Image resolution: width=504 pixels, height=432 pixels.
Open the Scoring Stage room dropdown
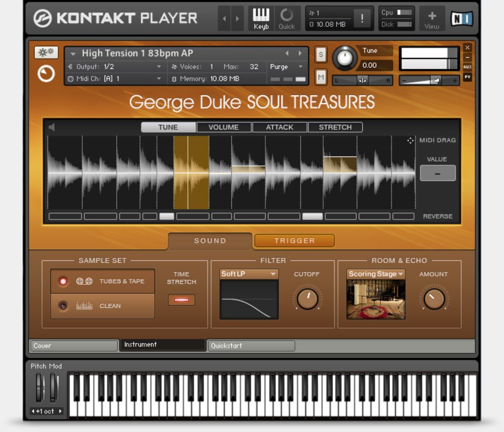click(x=375, y=274)
